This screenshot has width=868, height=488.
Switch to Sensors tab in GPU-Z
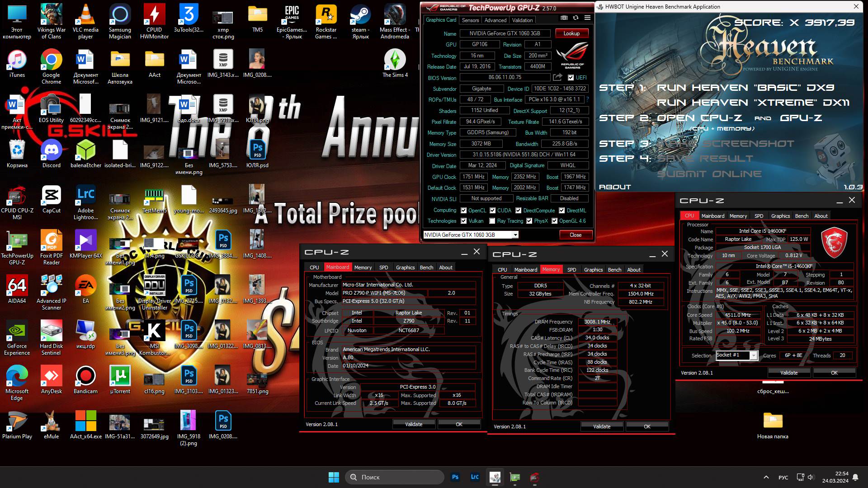(x=470, y=20)
